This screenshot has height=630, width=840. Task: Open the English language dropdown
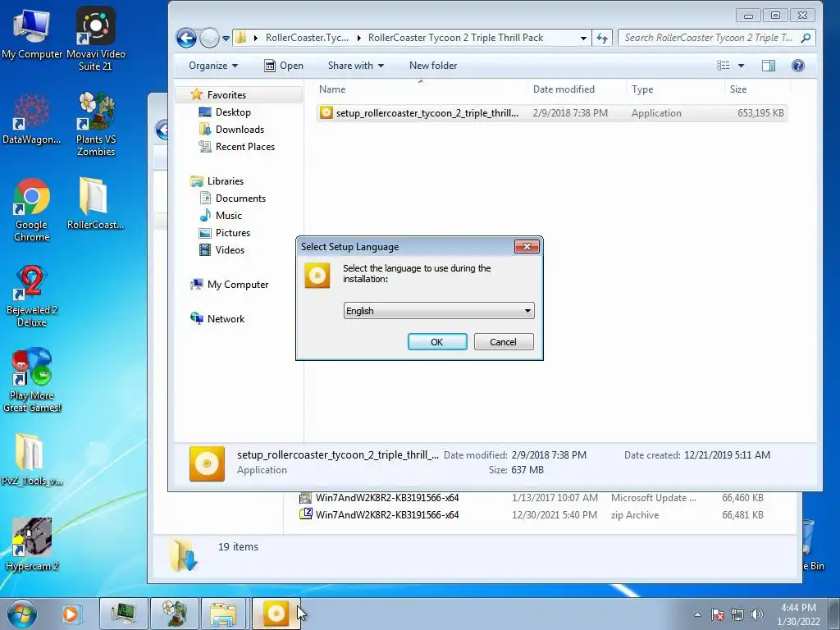[x=439, y=311]
